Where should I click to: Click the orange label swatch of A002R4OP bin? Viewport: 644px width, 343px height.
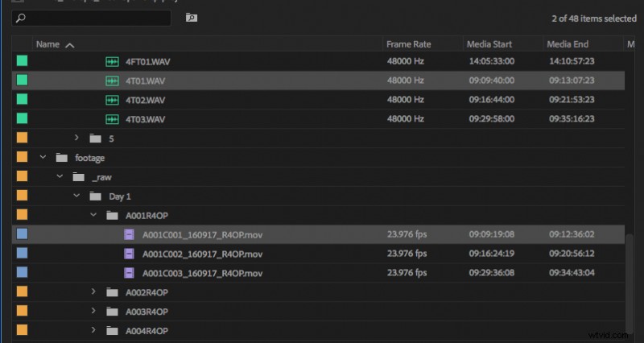tap(23, 291)
